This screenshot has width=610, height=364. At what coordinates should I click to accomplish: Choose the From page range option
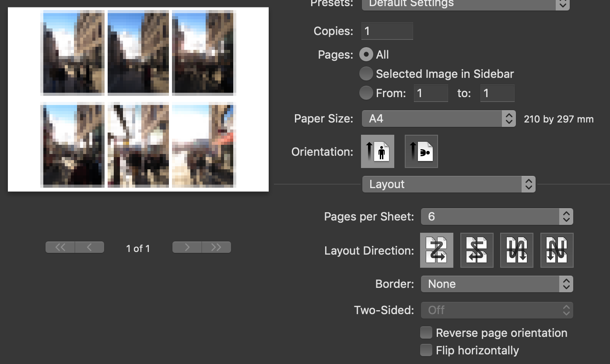pyautogui.click(x=366, y=93)
